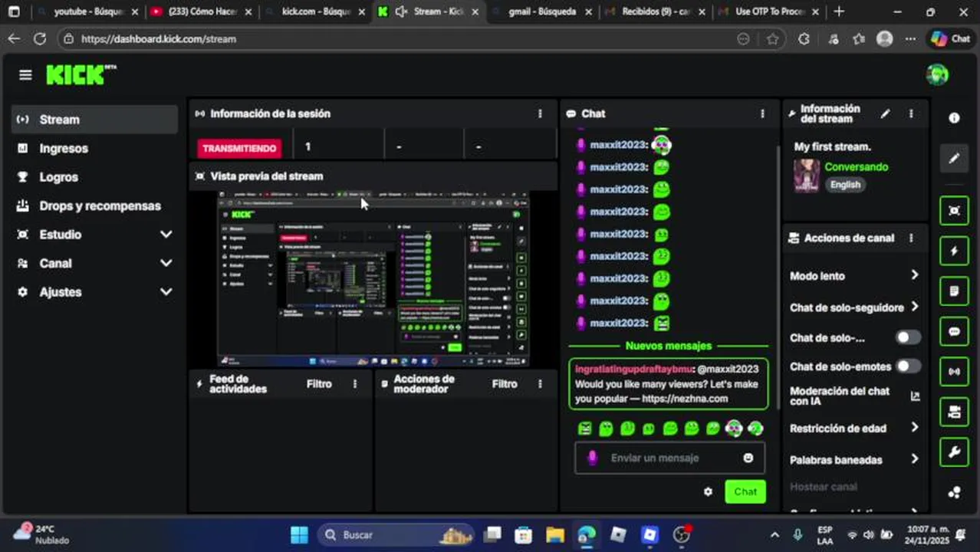
Task: Toggle the notes document widget icon
Action: [x=954, y=291]
